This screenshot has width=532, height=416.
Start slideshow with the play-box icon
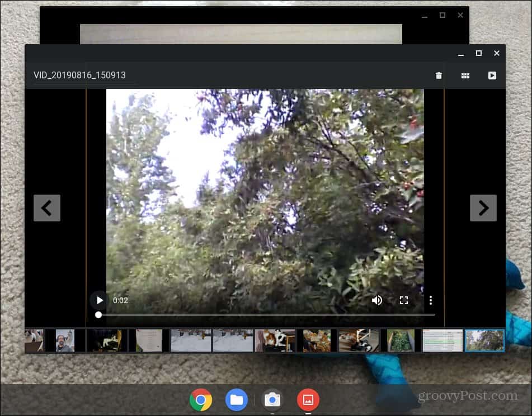492,75
